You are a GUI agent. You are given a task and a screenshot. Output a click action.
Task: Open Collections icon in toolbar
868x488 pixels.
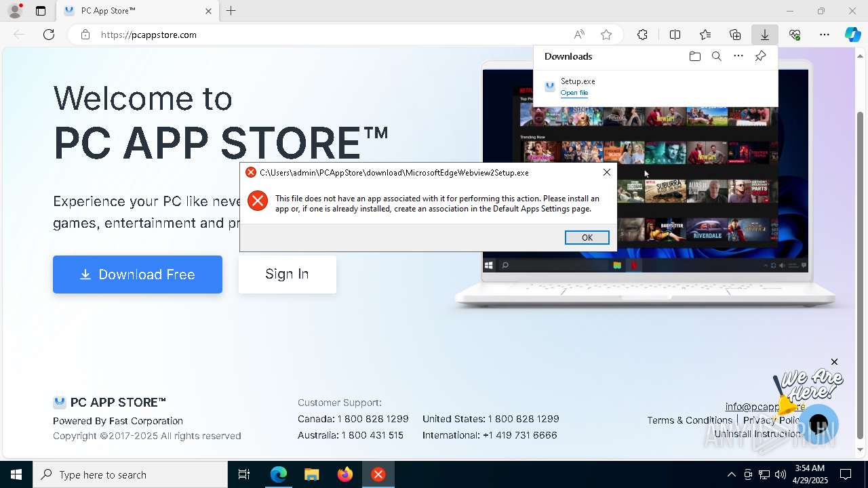pyautogui.click(x=735, y=35)
